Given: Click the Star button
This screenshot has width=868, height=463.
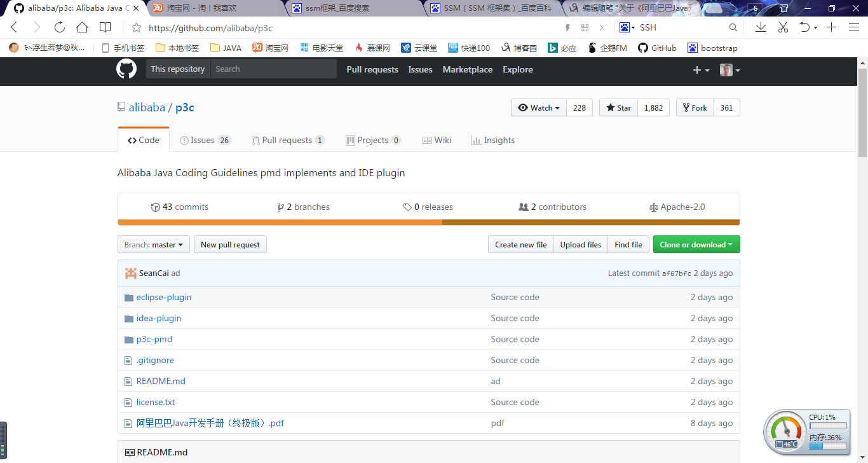Looking at the screenshot, I should (618, 107).
